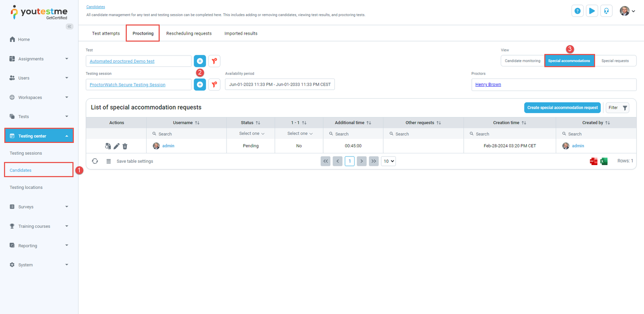Open the help question mark icon

pos(577,11)
